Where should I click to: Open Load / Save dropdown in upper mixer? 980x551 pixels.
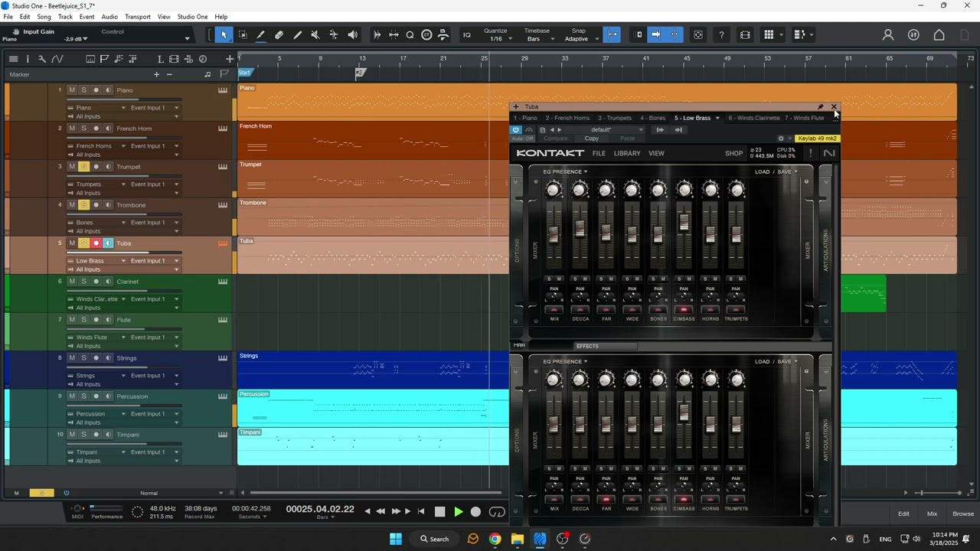click(x=776, y=171)
